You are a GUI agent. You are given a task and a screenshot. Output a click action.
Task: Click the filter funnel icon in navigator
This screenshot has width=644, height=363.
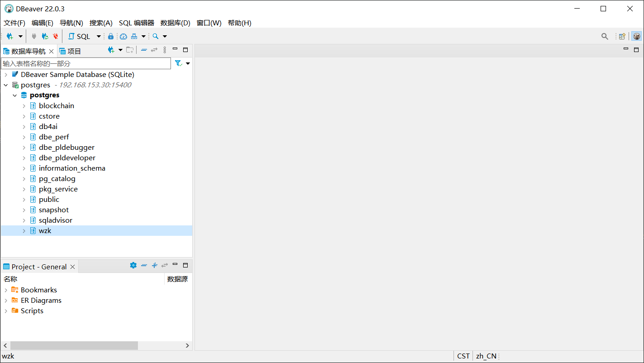[x=178, y=63]
